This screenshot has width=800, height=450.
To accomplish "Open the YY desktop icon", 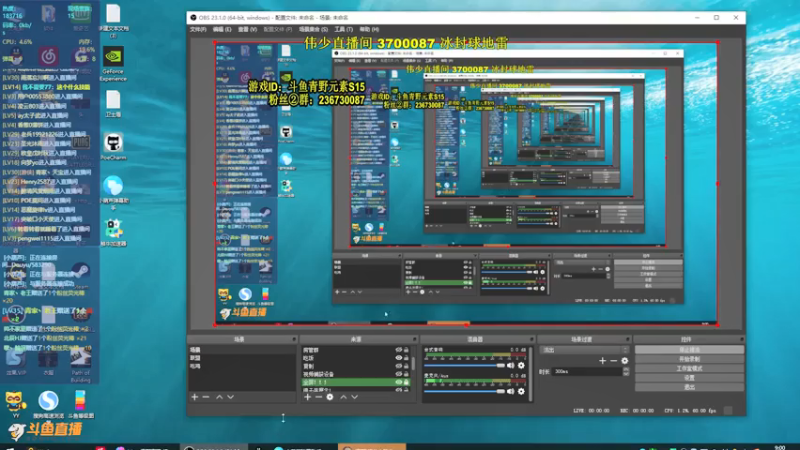I will (15, 406).
